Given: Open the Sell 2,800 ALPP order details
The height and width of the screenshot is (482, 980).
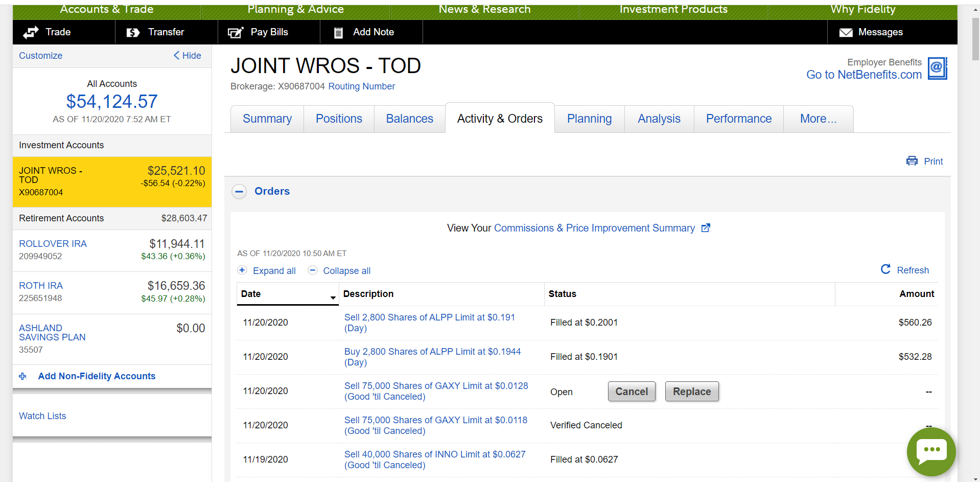Looking at the screenshot, I should point(430,323).
